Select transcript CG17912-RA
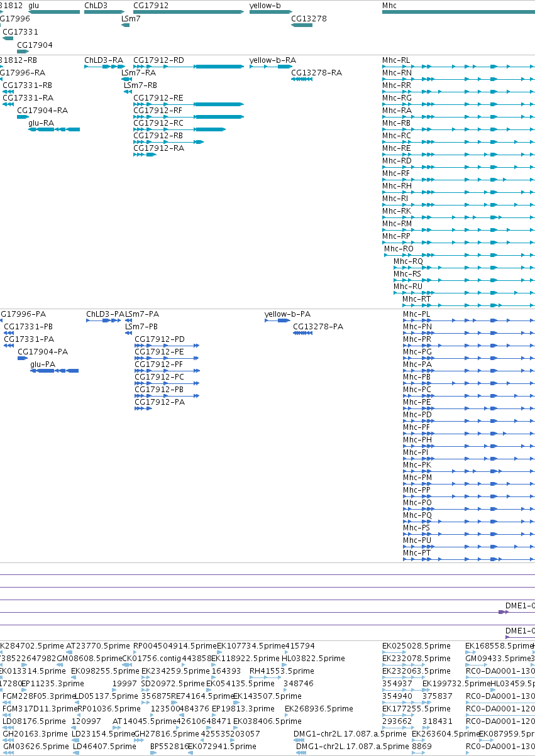535x756 pixels. pyautogui.click(x=158, y=148)
